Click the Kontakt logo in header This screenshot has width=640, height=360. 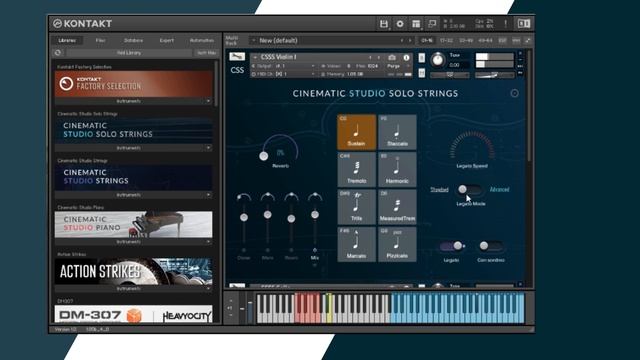tap(82, 24)
